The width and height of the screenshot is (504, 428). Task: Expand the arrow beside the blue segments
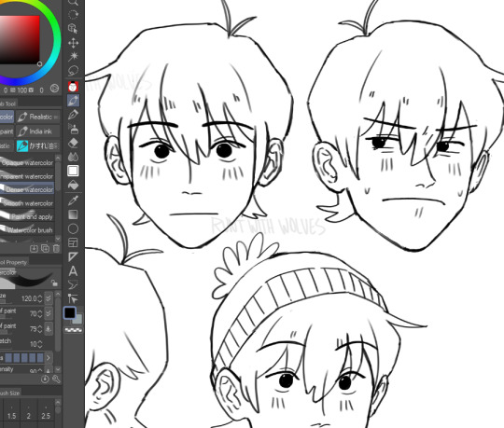[x=49, y=358]
